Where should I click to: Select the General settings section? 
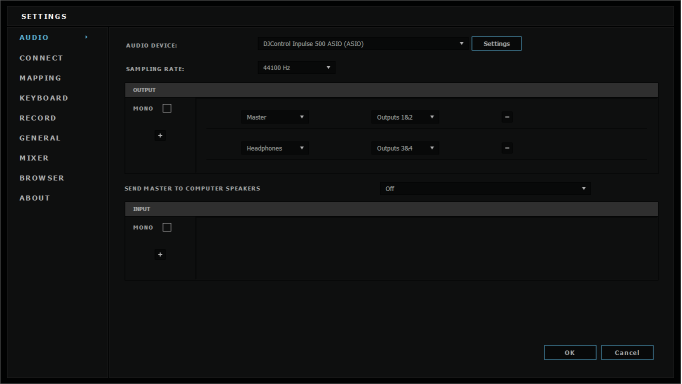point(40,138)
